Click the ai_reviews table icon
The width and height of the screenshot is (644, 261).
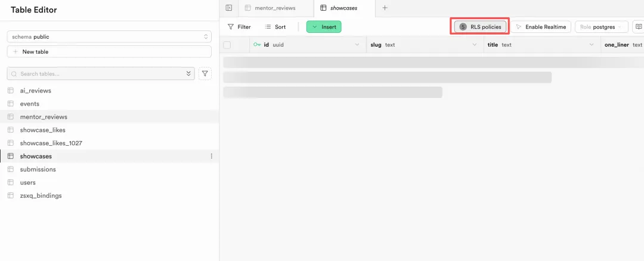[10, 91]
